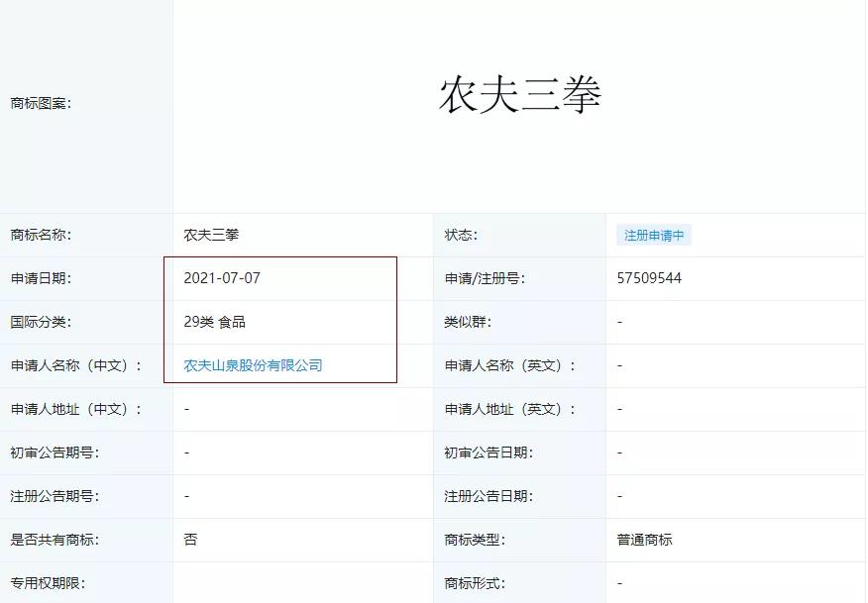Select the 否 shared trademark value
This screenshot has height=603, width=868.
(190, 540)
